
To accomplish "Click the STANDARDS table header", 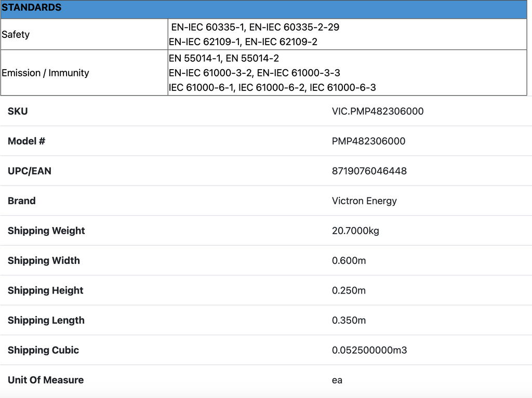I will [32, 8].
